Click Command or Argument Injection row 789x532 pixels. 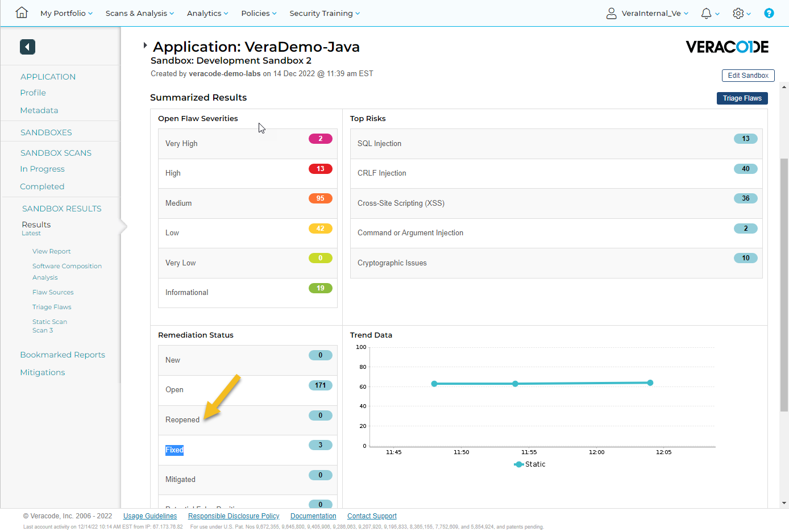pyautogui.click(x=556, y=233)
